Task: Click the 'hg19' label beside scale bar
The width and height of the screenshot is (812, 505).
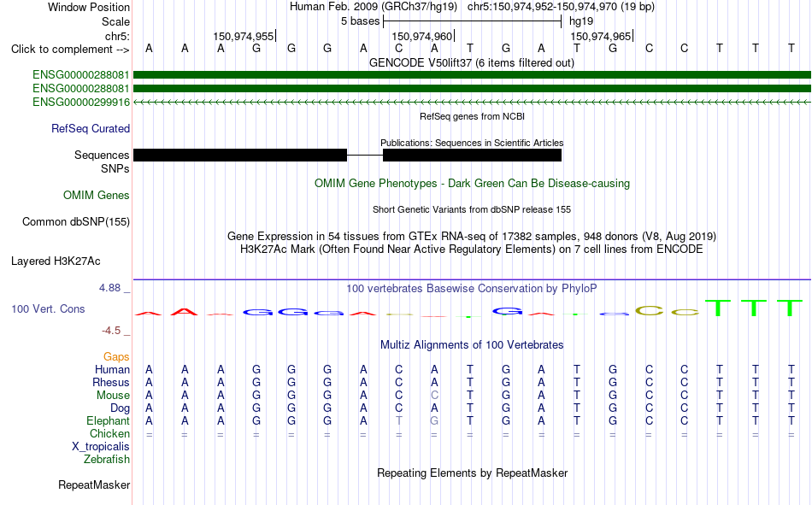Action: tap(581, 21)
